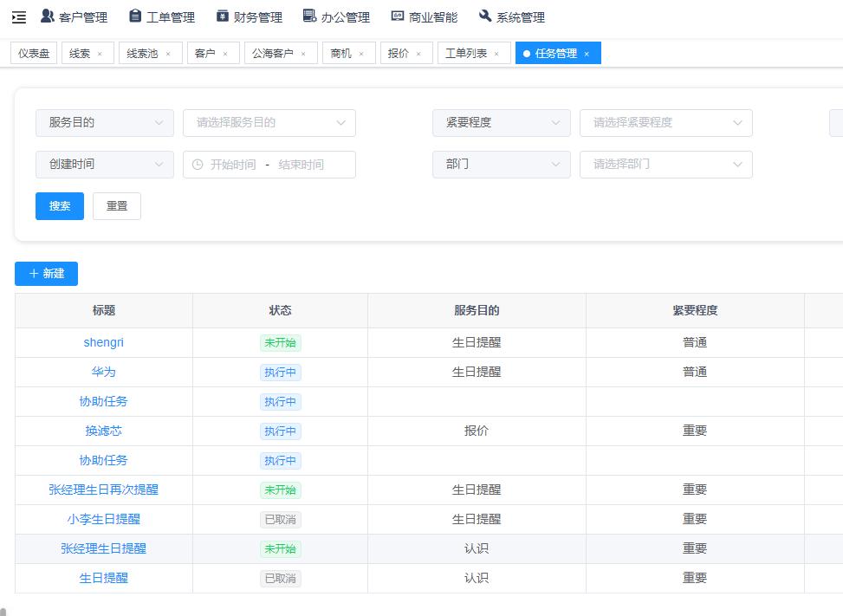Viewport: 843px width, 616px height.
Task: Click the clock icon in the start time field
Action: pyautogui.click(x=196, y=165)
